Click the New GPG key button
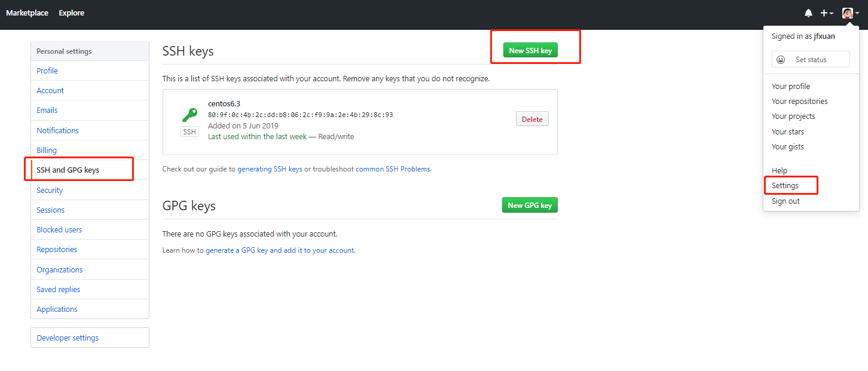Viewport: 868px width, 371px height. point(530,205)
